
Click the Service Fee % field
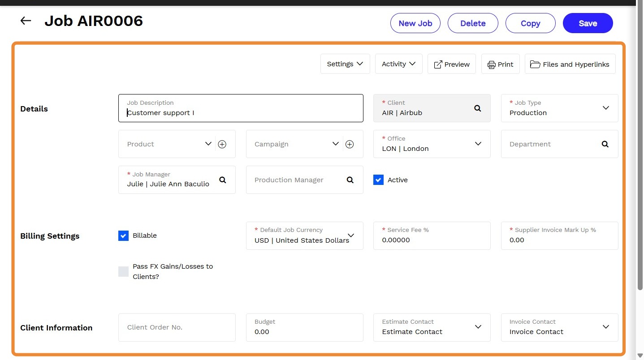[x=432, y=236]
